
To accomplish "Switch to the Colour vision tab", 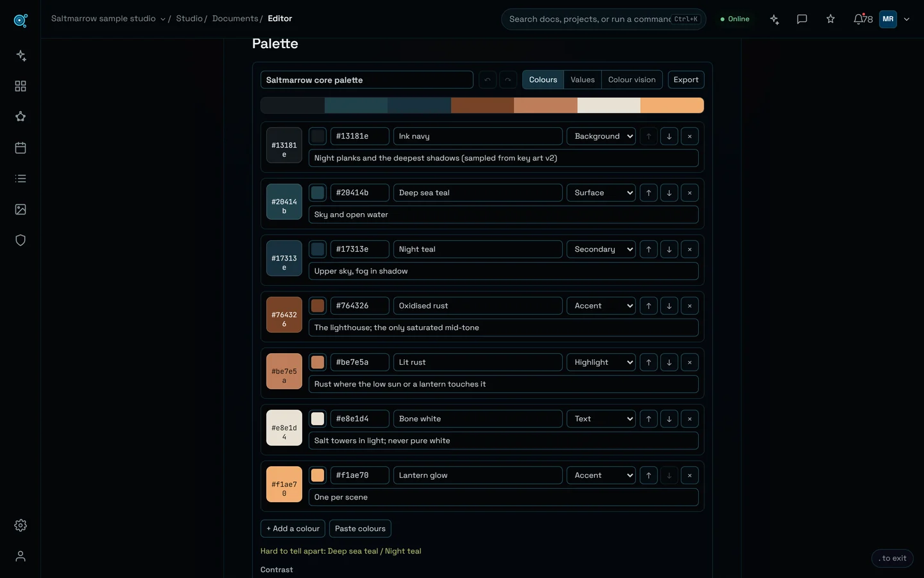I will coord(632,80).
